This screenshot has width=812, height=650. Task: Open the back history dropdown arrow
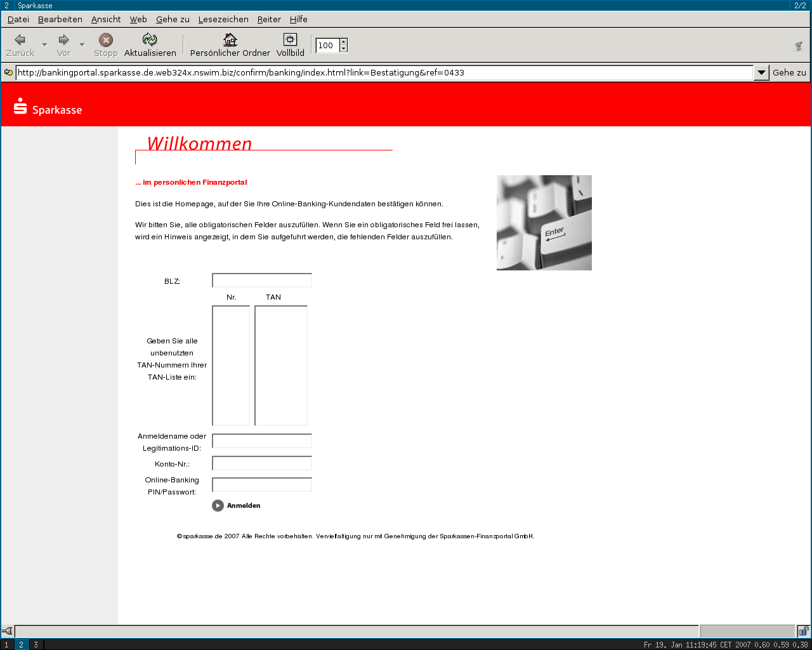[44, 44]
